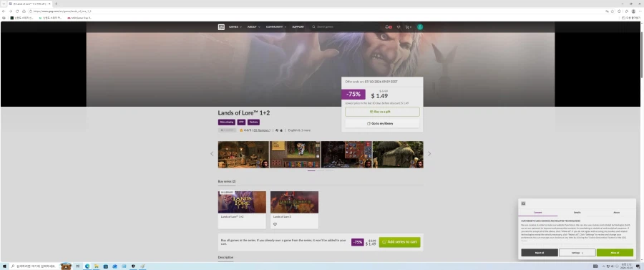Close the Lands of Lore browser tab
Screen dimensions: 644x270
click(x=49, y=4)
